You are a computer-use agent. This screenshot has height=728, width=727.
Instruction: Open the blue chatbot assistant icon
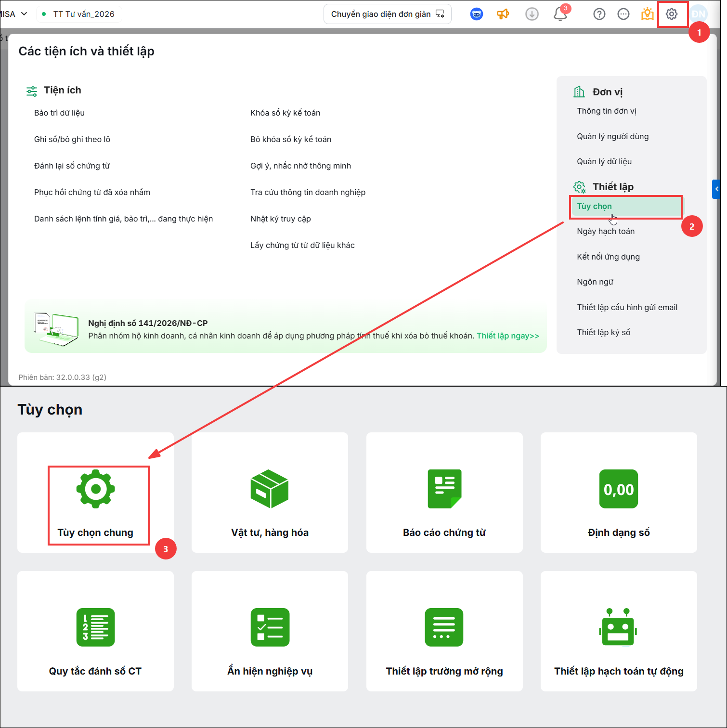point(476,14)
